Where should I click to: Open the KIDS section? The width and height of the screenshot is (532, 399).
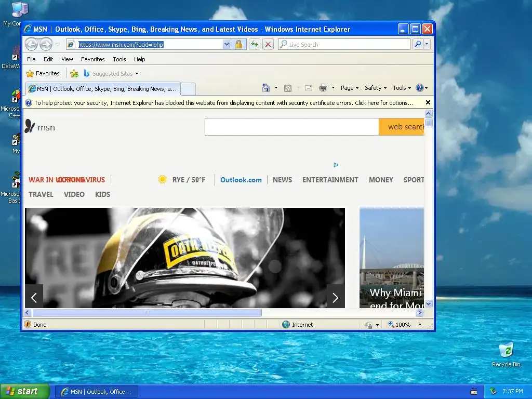tap(102, 194)
